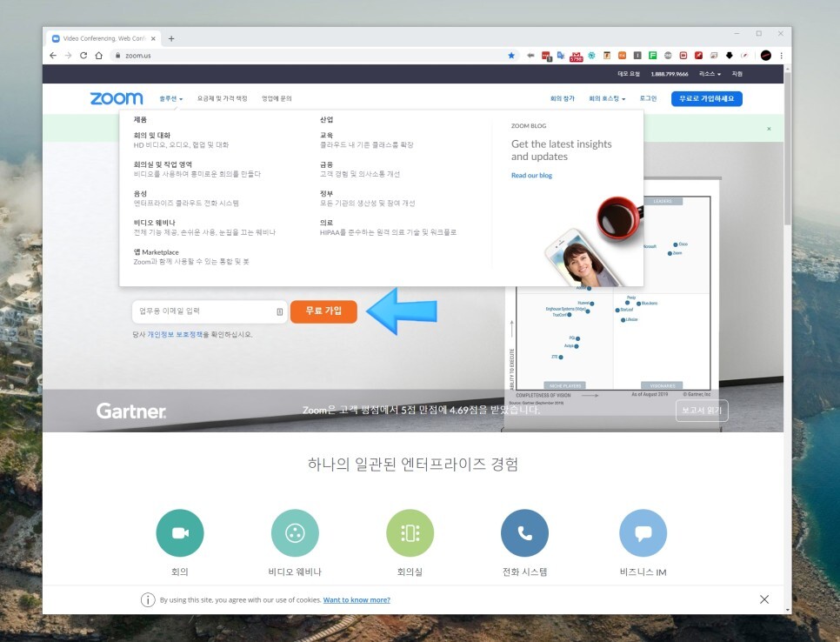840x642 pixels.
Task: Reload the zoom.us page
Action: point(83,55)
